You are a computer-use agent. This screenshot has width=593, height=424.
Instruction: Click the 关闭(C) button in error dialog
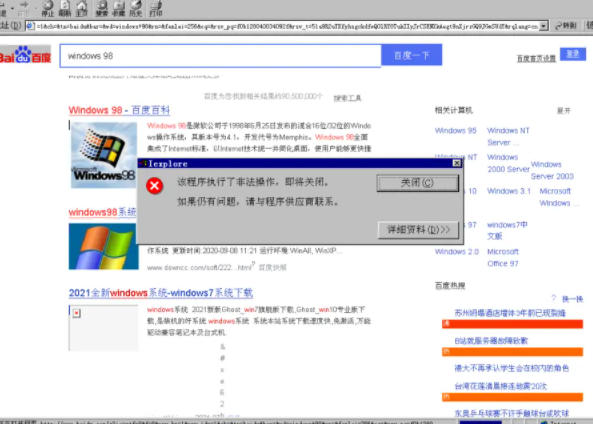tap(418, 183)
